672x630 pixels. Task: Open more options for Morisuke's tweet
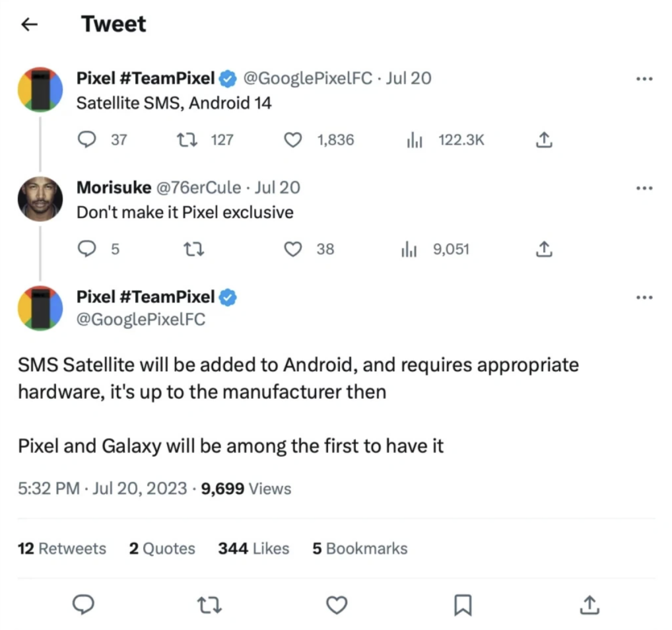click(644, 188)
